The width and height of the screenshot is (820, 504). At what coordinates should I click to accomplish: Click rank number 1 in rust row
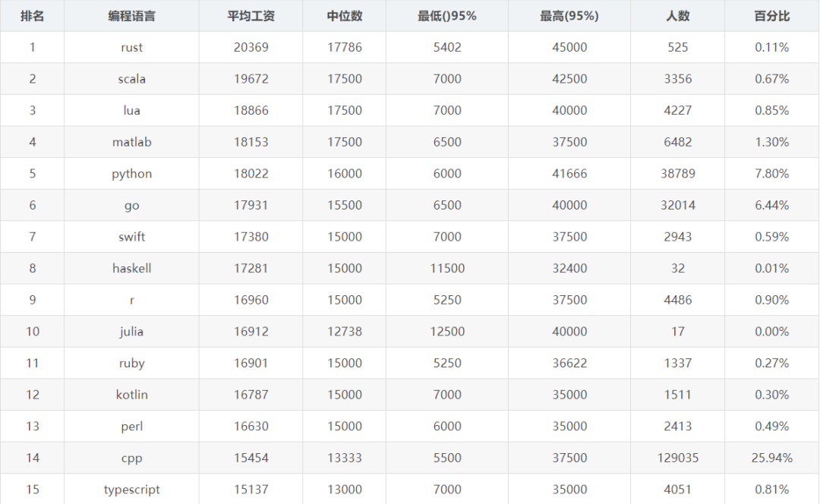click(33, 47)
